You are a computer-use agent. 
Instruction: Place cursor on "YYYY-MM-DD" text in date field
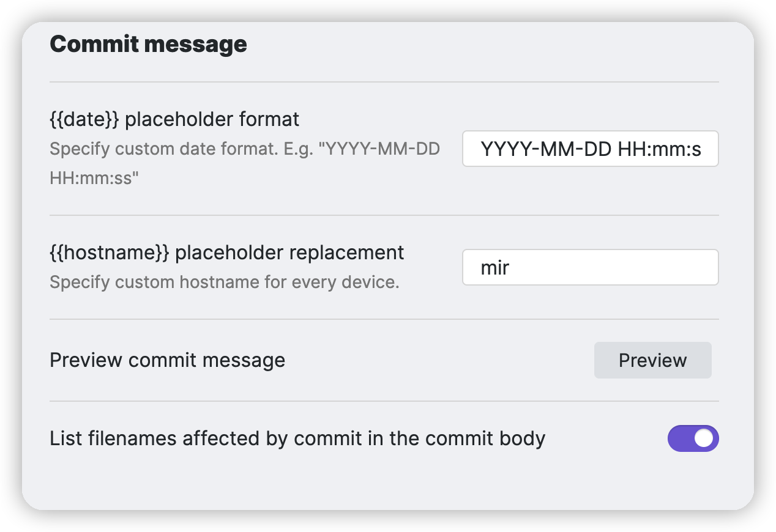tap(547, 149)
